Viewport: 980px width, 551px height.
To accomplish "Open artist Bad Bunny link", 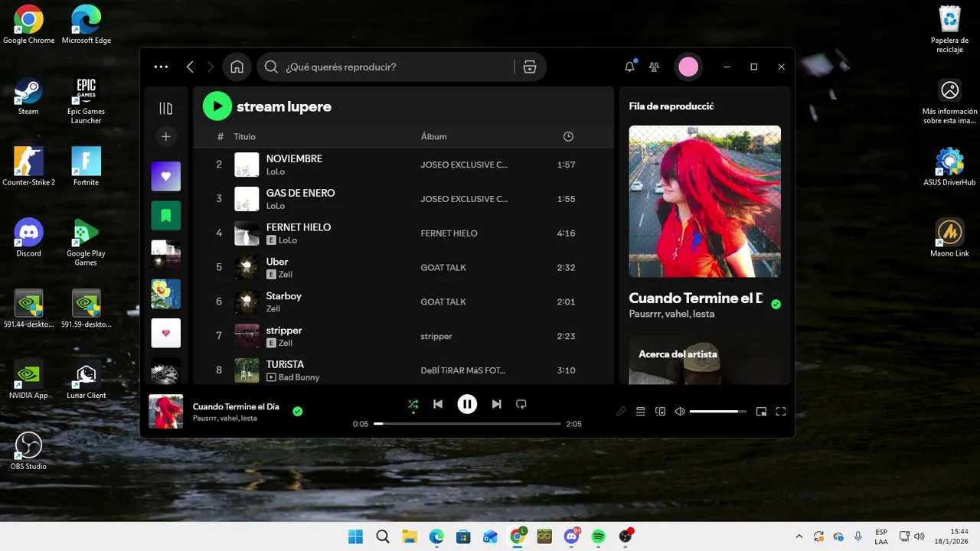I will point(299,377).
